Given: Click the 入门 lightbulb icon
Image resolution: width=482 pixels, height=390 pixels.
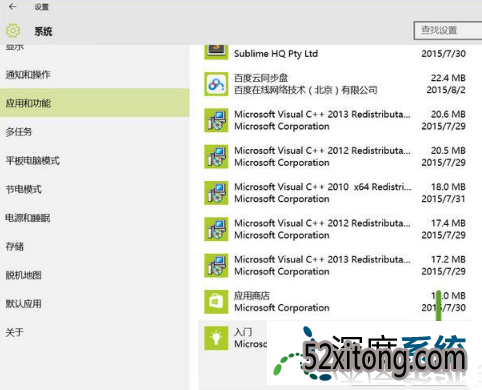Looking at the screenshot, I should coord(216,338).
